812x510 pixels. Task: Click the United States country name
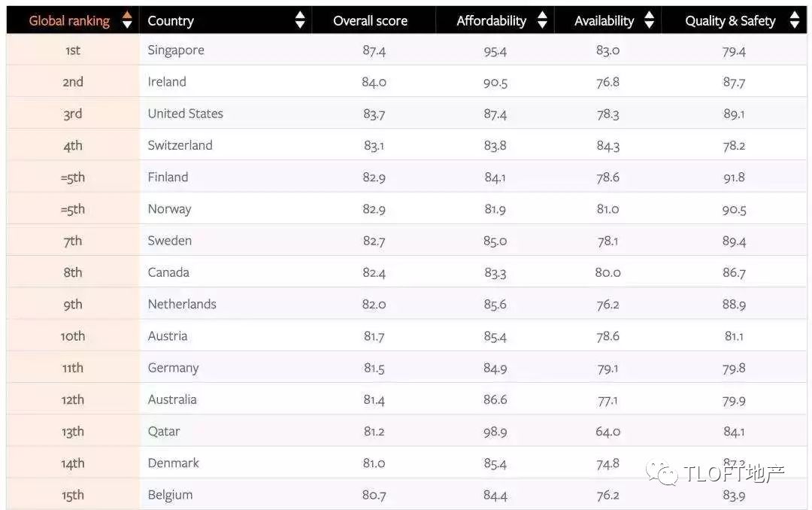click(x=185, y=114)
